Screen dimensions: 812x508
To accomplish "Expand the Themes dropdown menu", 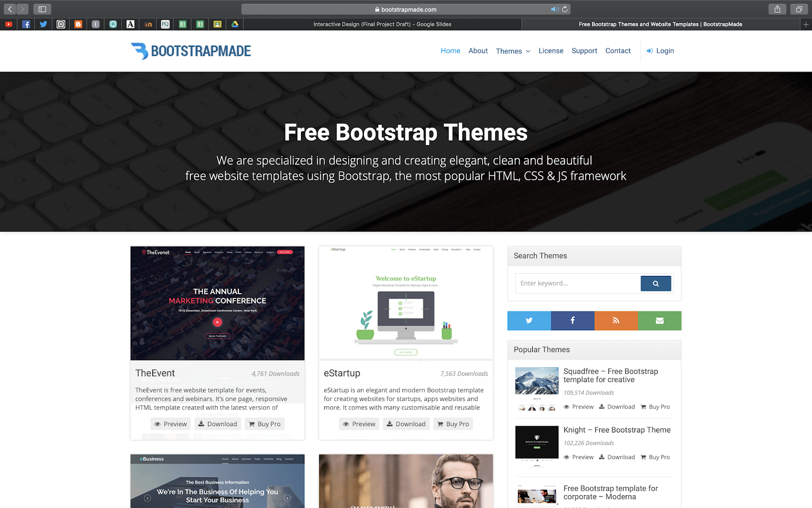I will tap(513, 51).
